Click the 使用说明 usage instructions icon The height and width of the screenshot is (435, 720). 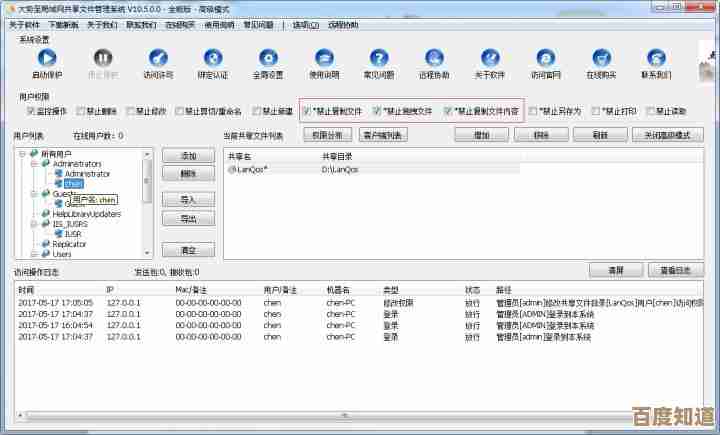[323, 59]
